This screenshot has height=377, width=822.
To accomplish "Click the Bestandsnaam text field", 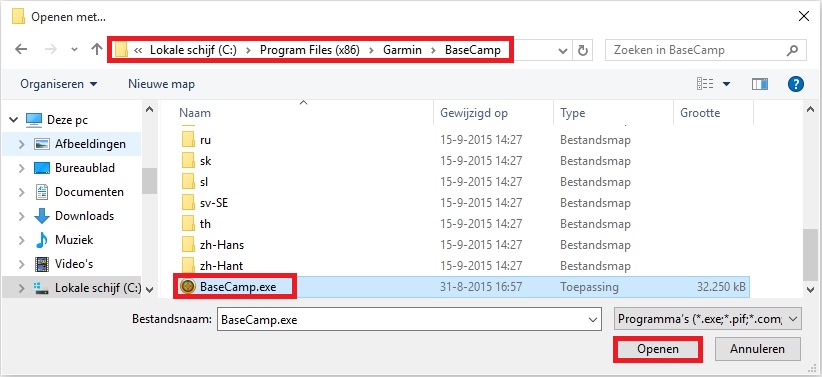I will tap(409, 319).
